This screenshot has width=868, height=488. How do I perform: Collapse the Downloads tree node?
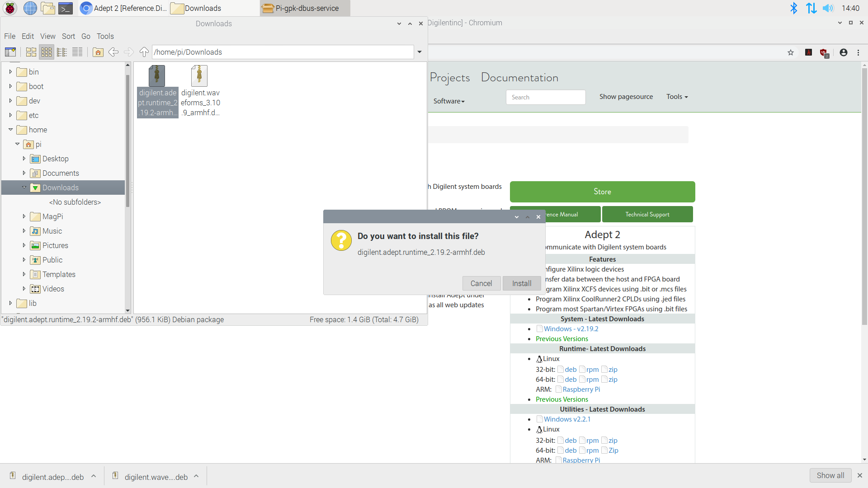click(24, 188)
